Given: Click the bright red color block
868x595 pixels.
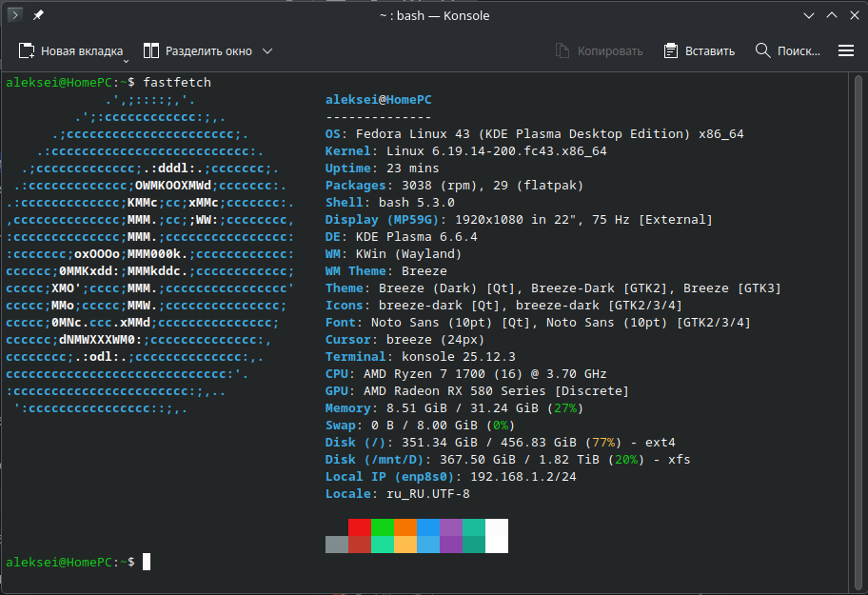Looking at the screenshot, I should 359,526.
